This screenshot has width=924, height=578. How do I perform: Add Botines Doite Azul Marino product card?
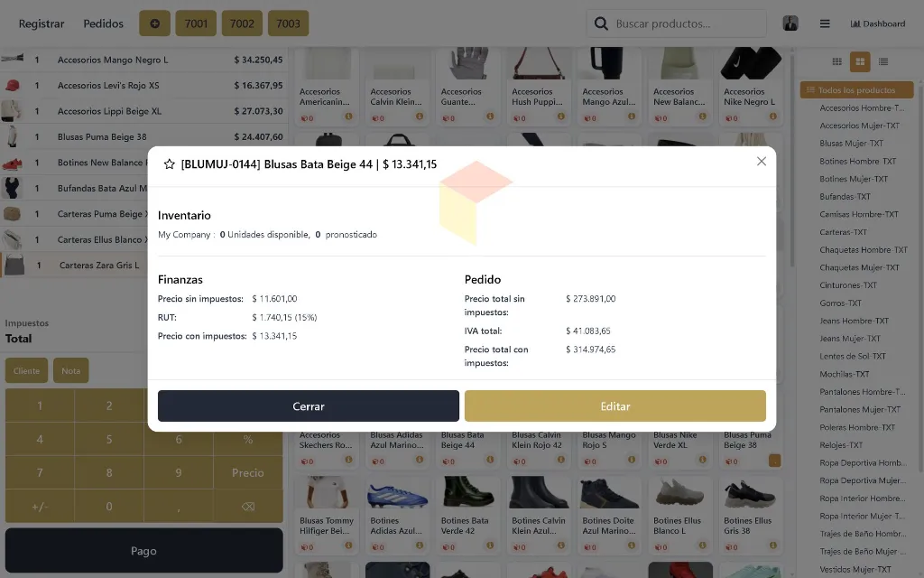pos(609,516)
